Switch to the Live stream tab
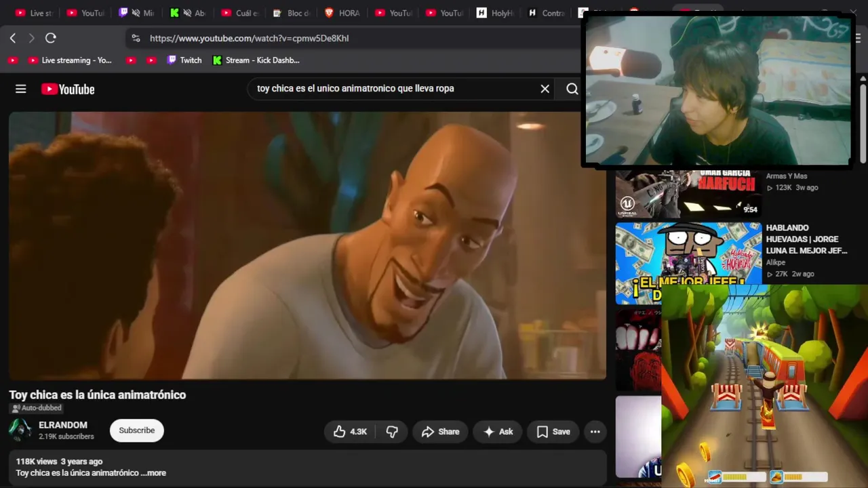Viewport: 868px width, 488px height. [x=34, y=13]
